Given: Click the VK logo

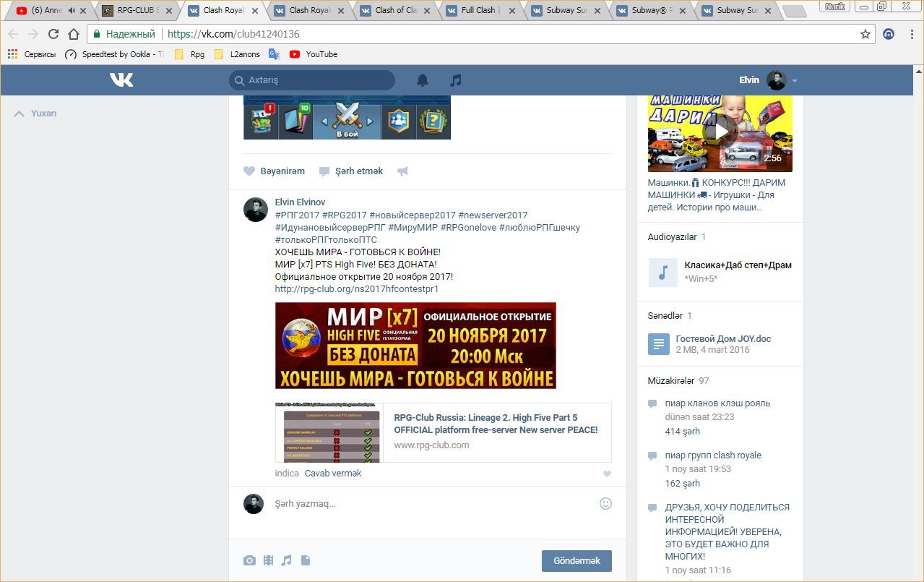Looking at the screenshot, I should 121,80.
